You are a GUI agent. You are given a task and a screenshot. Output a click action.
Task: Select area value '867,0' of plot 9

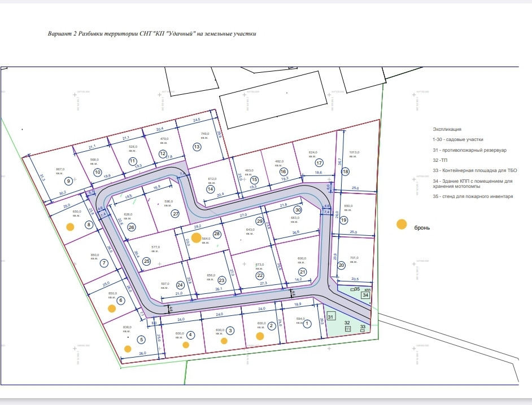pyautogui.click(x=60, y=169)
